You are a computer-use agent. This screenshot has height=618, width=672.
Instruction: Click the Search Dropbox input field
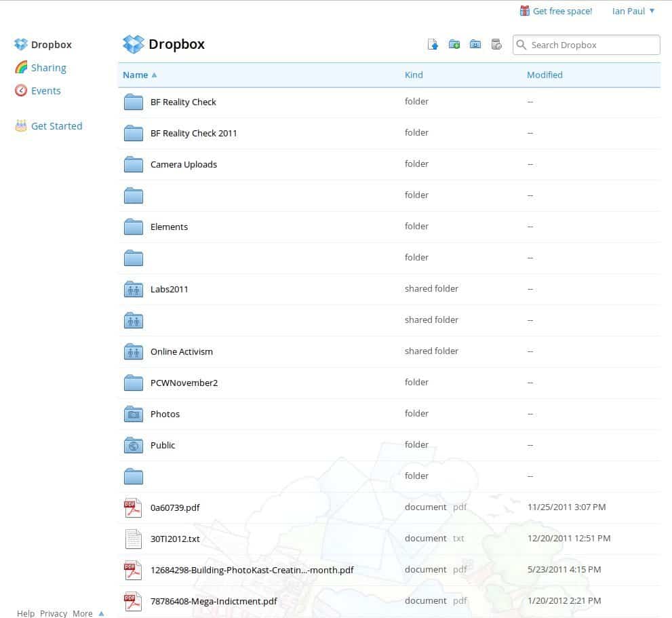[x=587, y=45]
